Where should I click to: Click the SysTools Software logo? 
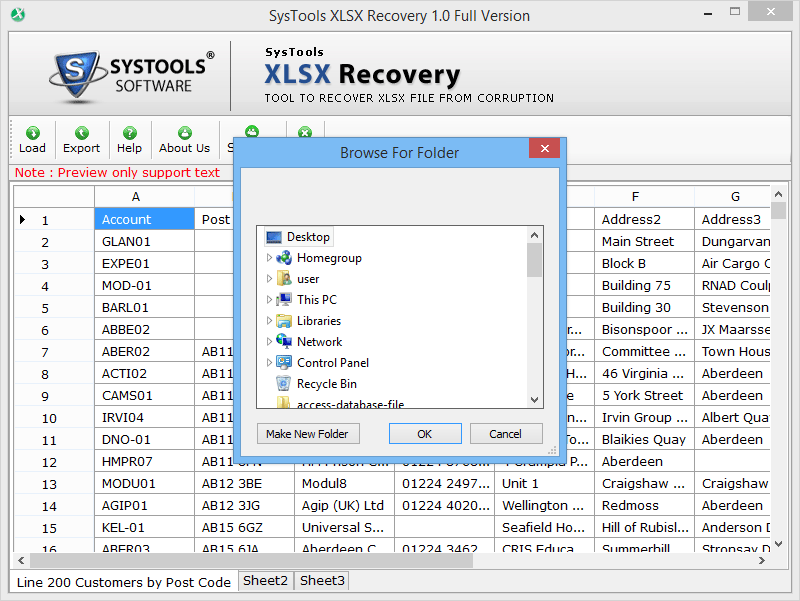132,77
